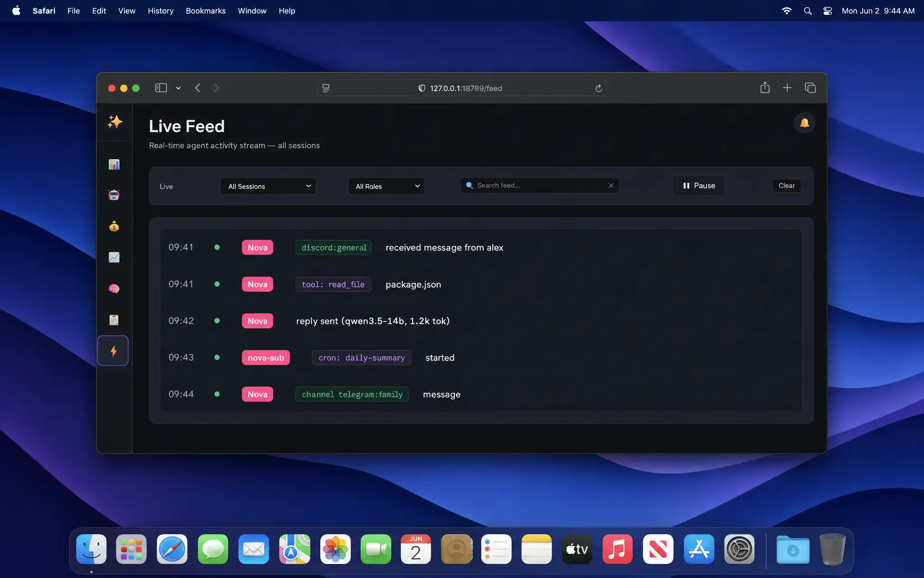Go back with Safari back arrow
Viewport: 924px width, 578px height.
(198, 88)
